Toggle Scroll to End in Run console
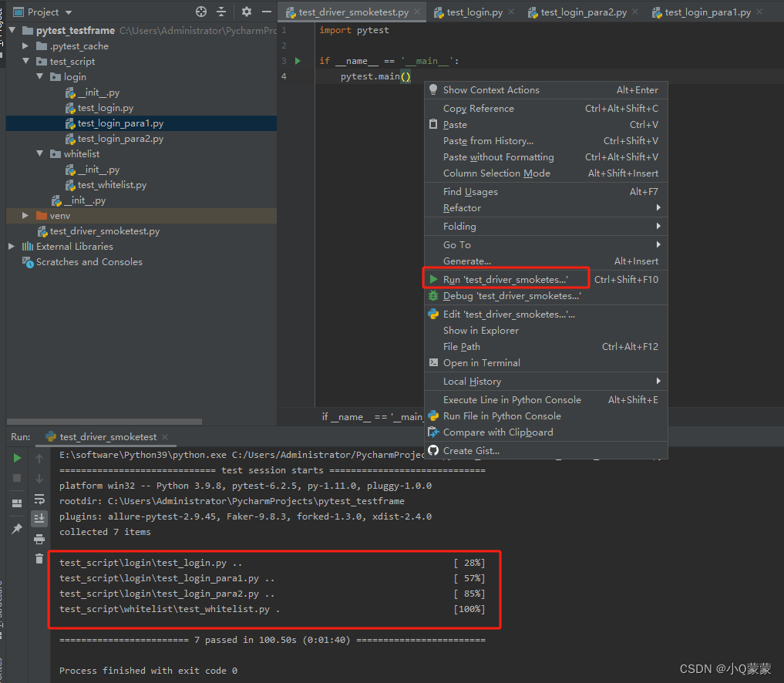The image size is (784, 683). pos(39,519)
